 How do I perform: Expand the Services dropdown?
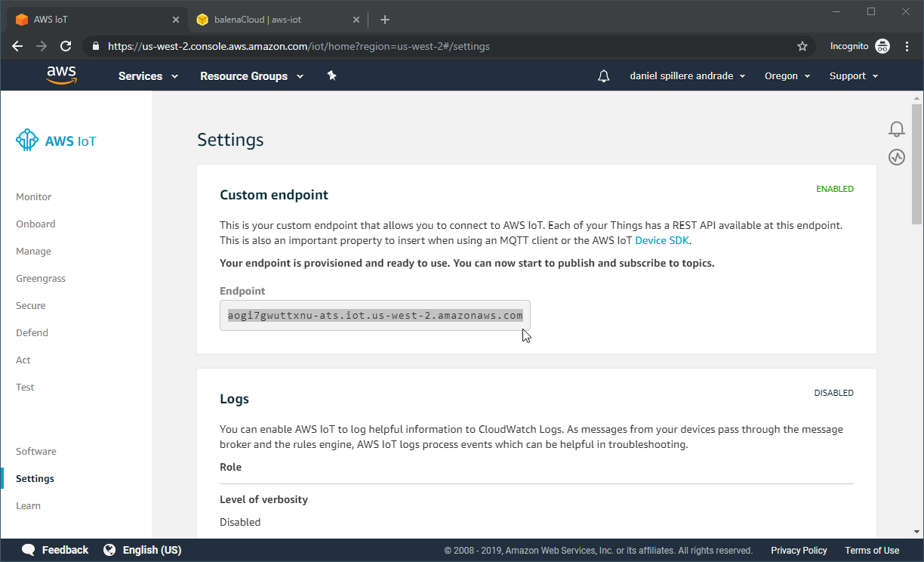[148, 76]
